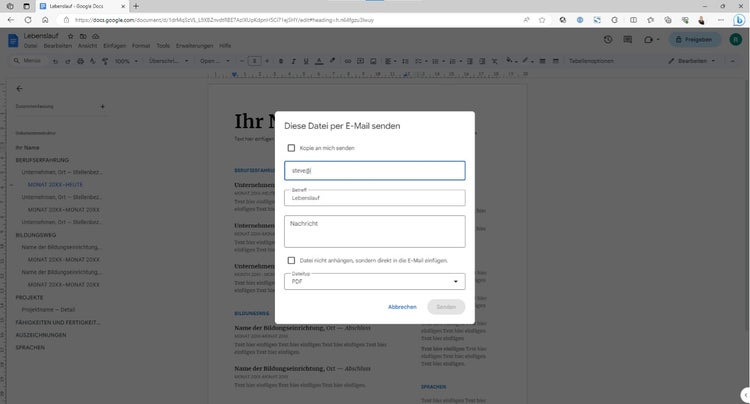The height and width of the screenshot is (404, 750).
Task: Open the highlight color marker
Action: (x=332, y=61)
